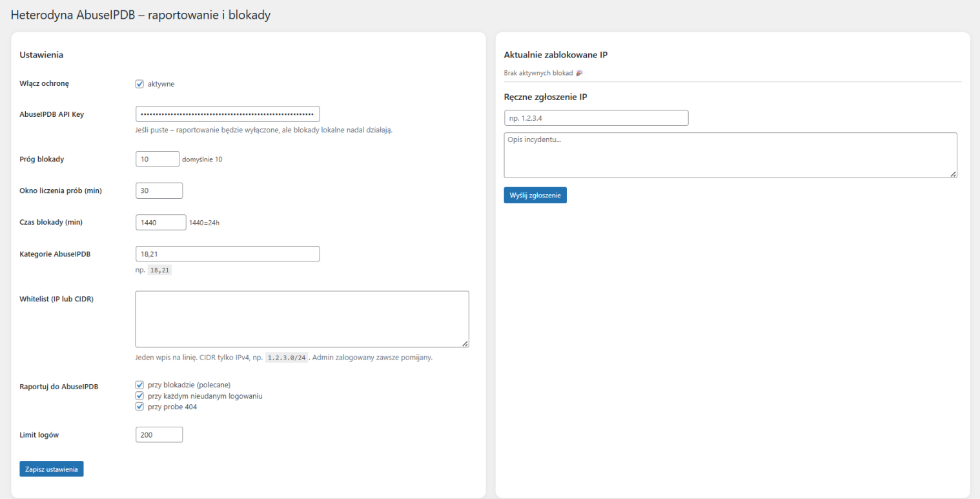Image resolution: width=980 pixels, height=499 pixels.
Task: Click the 'domyślnie 10' hint text
Action: 203,159
